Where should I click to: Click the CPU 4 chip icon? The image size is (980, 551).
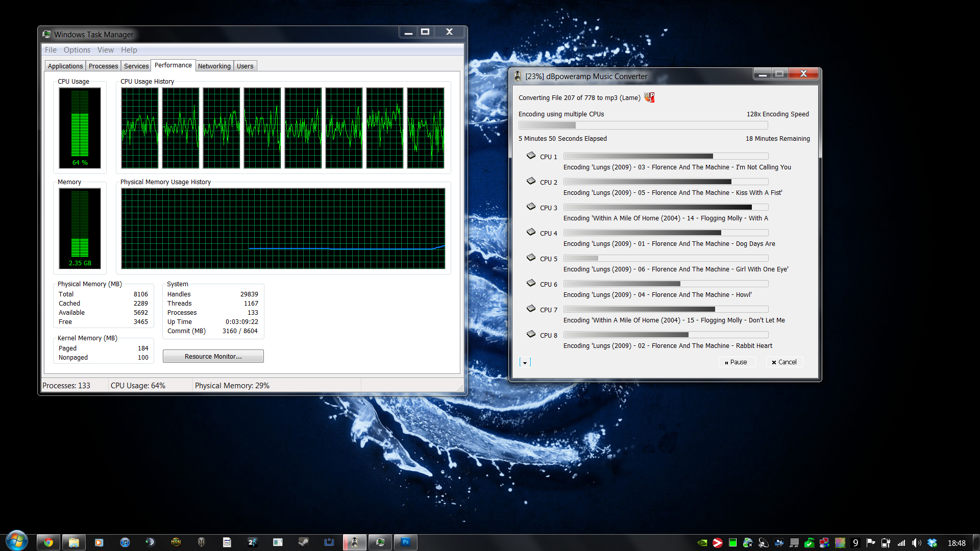[531, 232]
